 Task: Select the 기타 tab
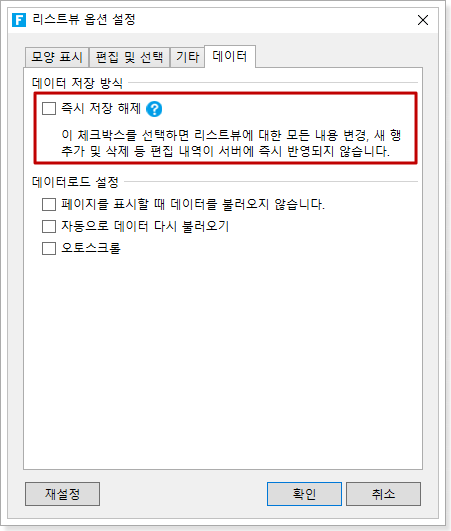click(187, 57)
